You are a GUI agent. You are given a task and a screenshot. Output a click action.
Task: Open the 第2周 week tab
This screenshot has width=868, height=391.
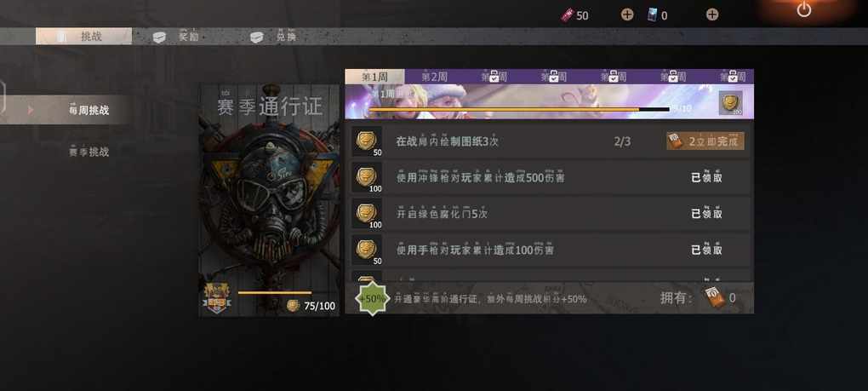tap(435, 77)
